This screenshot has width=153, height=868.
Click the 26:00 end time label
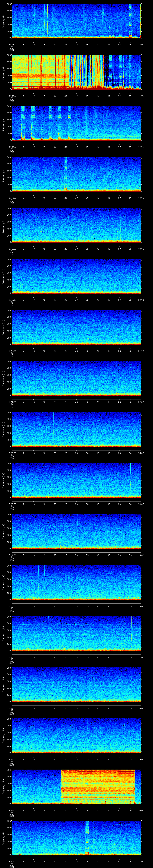click(141, 606)
